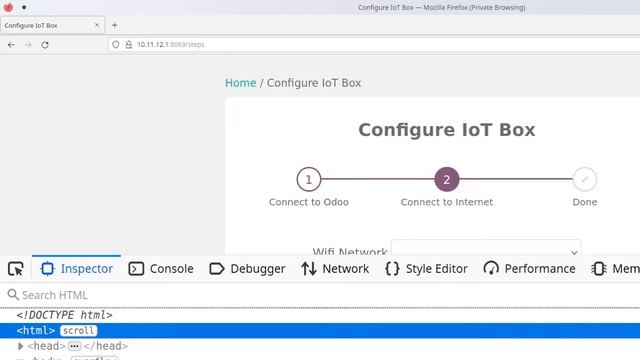Viewport: 640px width, 360px height.
Task: Open the Performance panel
Action: (529, 269)
